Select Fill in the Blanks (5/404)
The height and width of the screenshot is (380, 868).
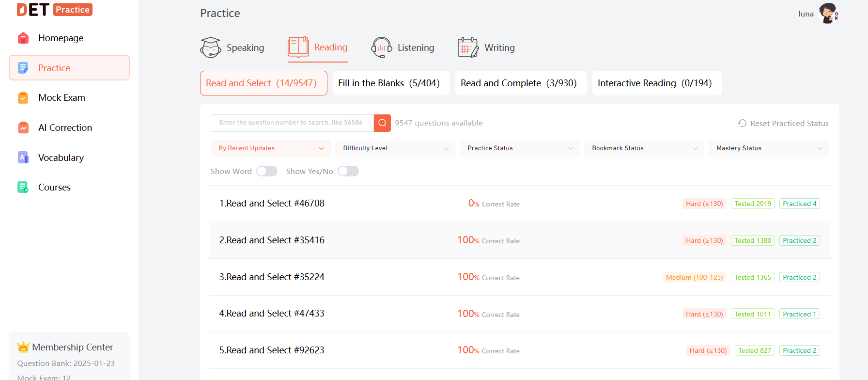click(391, 83)
